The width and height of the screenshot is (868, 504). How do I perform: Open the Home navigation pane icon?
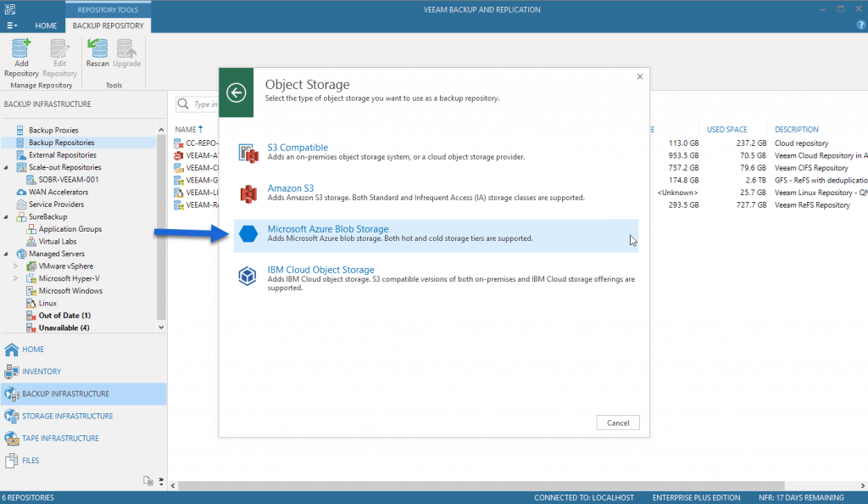[11, 350]
